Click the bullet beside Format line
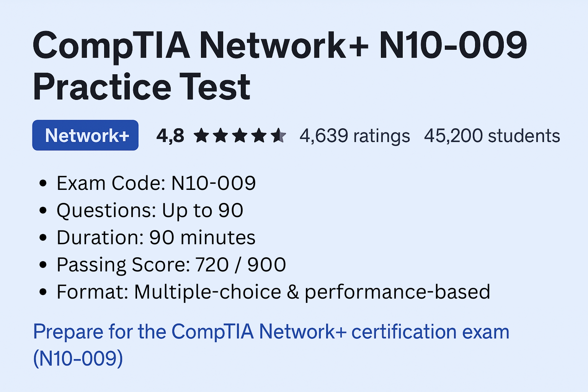 (43, 292)
